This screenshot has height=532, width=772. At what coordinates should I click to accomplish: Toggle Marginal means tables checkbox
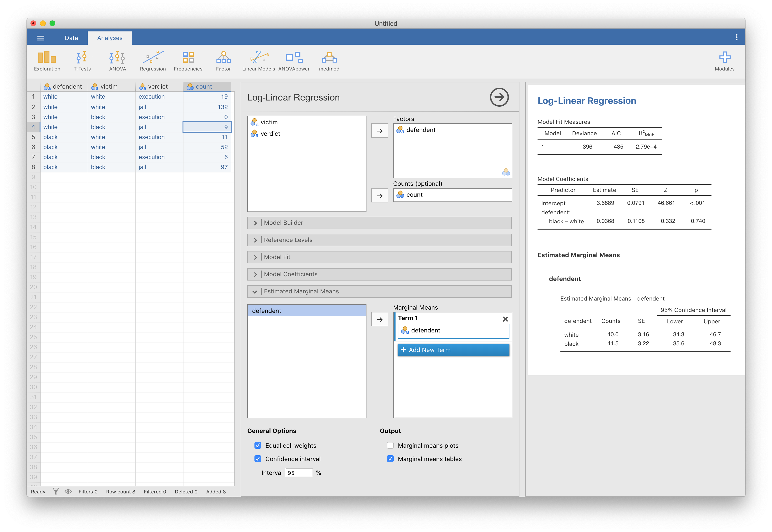click(x=390, y=459)
